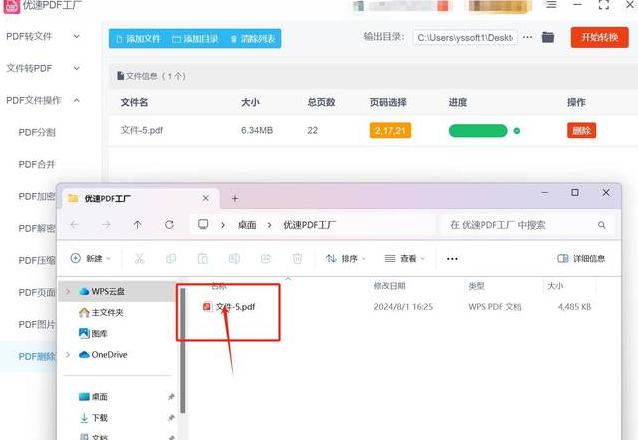638x440 pixels.
Task: Click the red 删除 button for 文件-5.pdf
Action: click(581, 131)
